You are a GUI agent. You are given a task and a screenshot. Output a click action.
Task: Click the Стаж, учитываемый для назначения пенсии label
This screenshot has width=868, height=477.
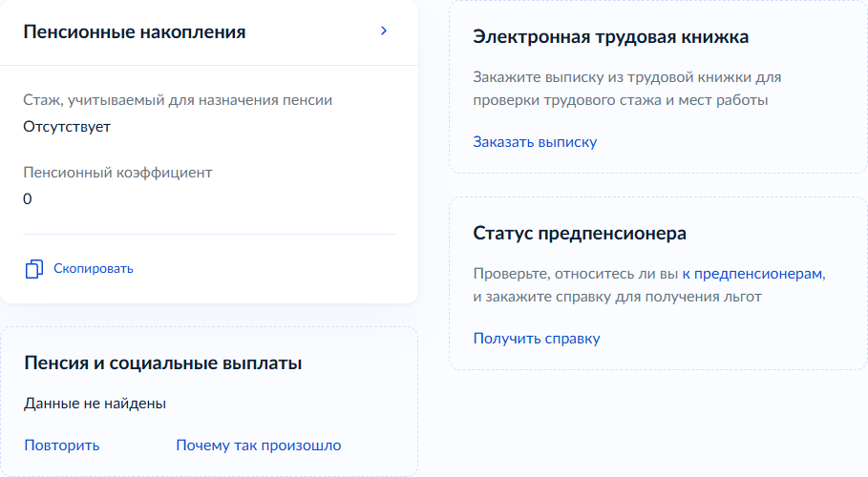click(x=178, y=100)
